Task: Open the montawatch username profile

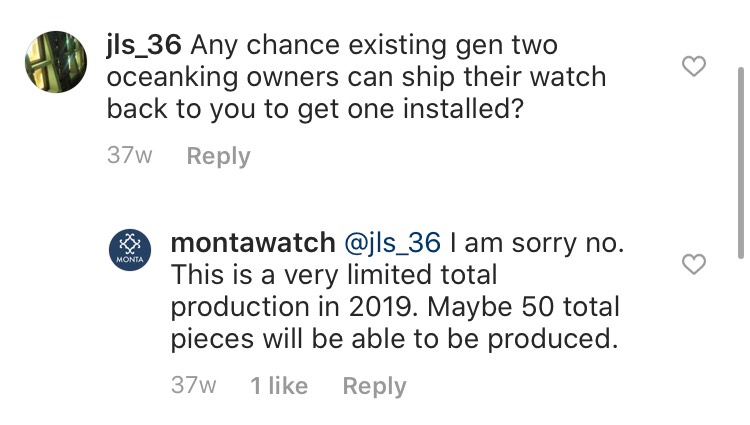Action: click(x=253, y=242)
